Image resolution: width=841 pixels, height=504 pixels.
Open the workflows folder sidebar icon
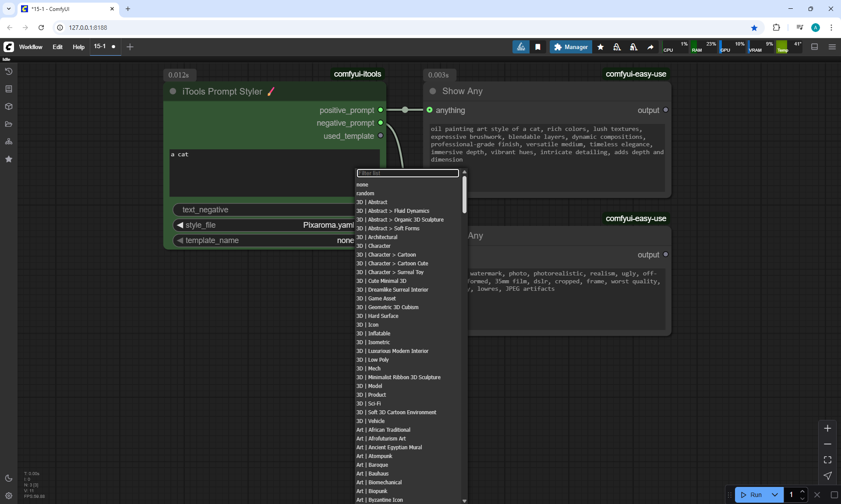click(x=8, y=124)
